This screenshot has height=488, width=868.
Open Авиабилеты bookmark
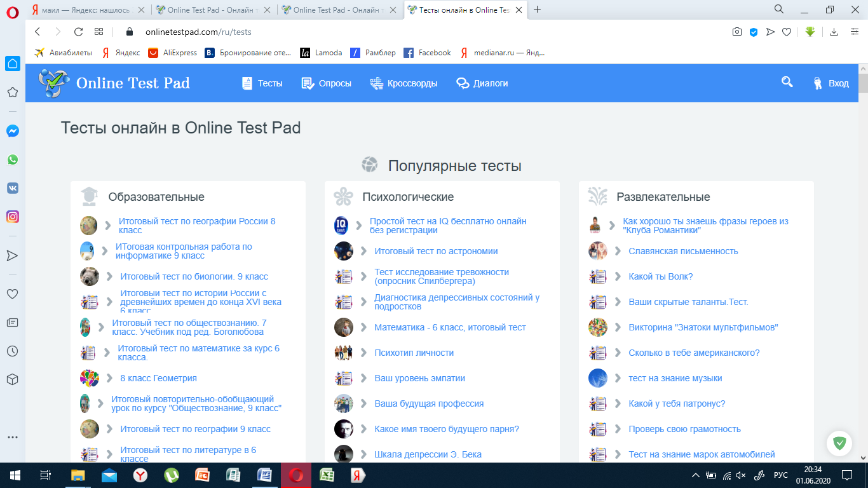(x=64, y=53)
